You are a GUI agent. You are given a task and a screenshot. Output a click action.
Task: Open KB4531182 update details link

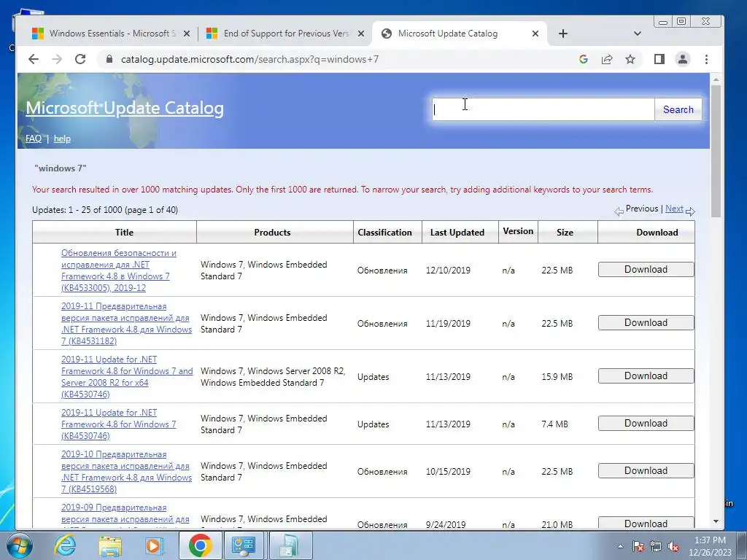(126, 323)
